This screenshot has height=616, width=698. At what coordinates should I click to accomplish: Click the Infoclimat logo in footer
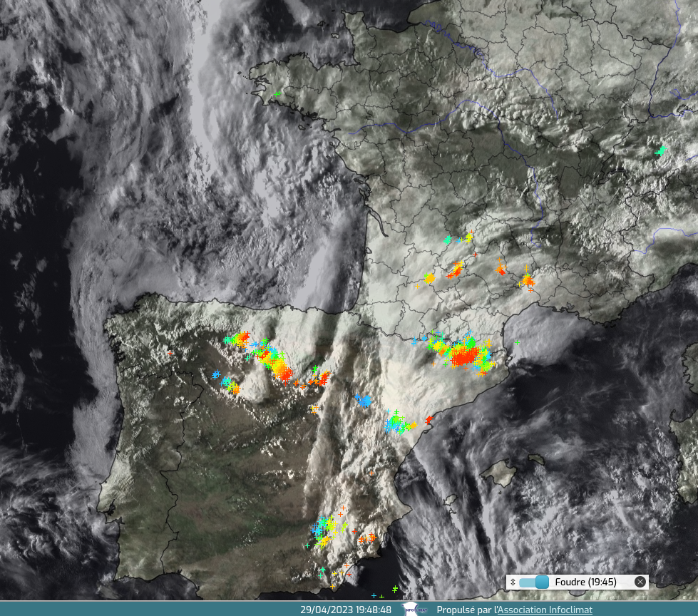pos(415,610)
